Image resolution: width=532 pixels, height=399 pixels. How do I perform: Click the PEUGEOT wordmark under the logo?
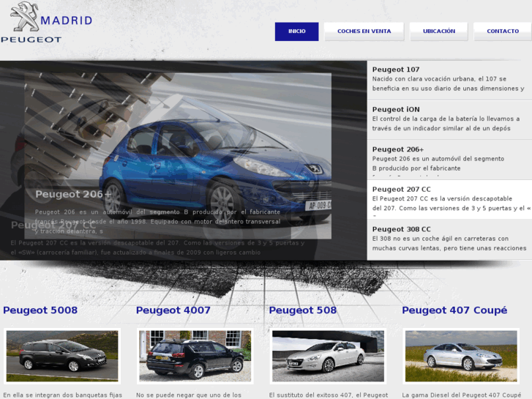[x=31, y=40]
